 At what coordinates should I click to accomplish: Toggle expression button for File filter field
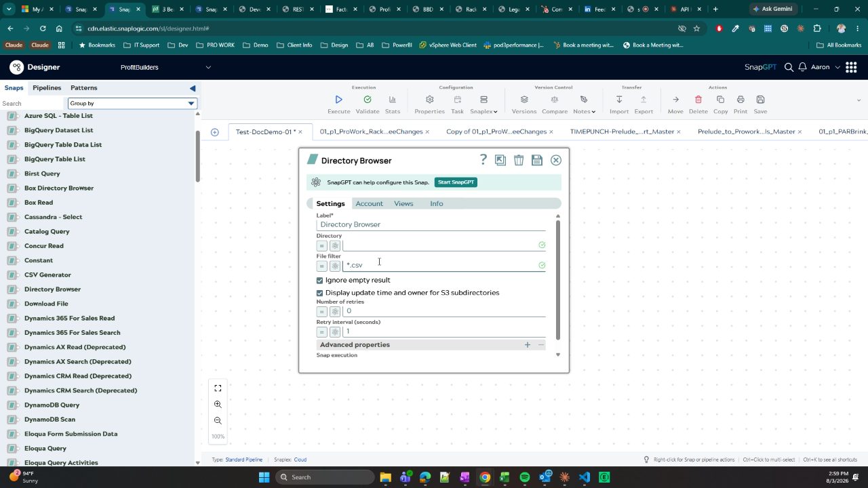click(322, 266)
